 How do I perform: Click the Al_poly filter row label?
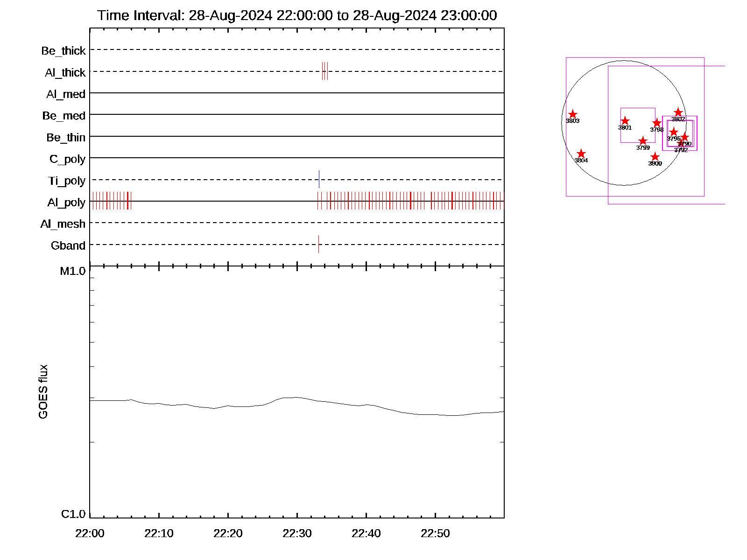click(x=66, y=202)
